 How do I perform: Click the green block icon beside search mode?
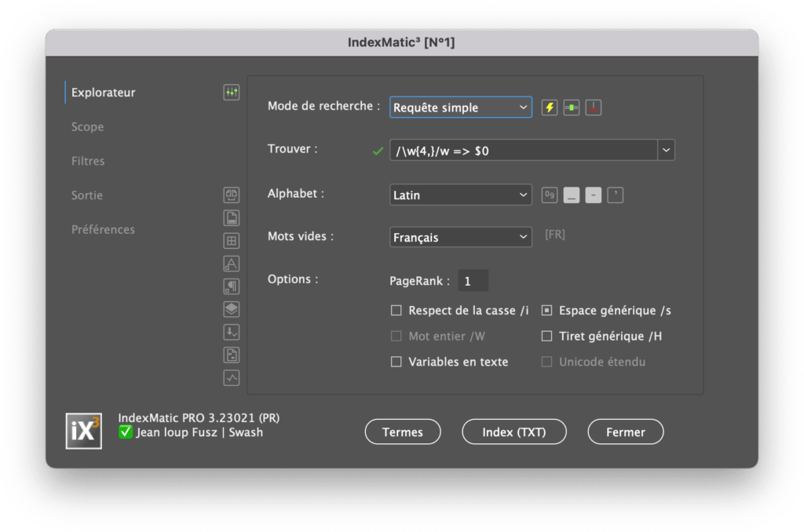[x=572, y=107]
